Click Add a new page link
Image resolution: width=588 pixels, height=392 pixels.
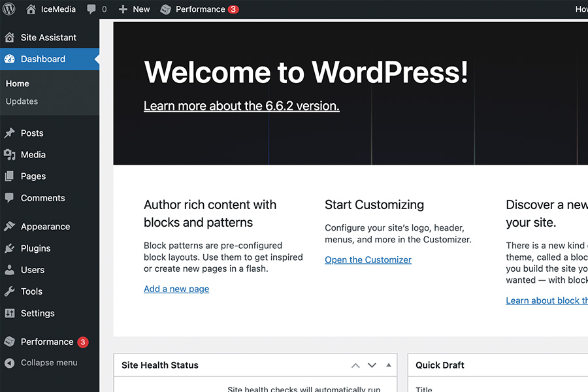[176, 289]
